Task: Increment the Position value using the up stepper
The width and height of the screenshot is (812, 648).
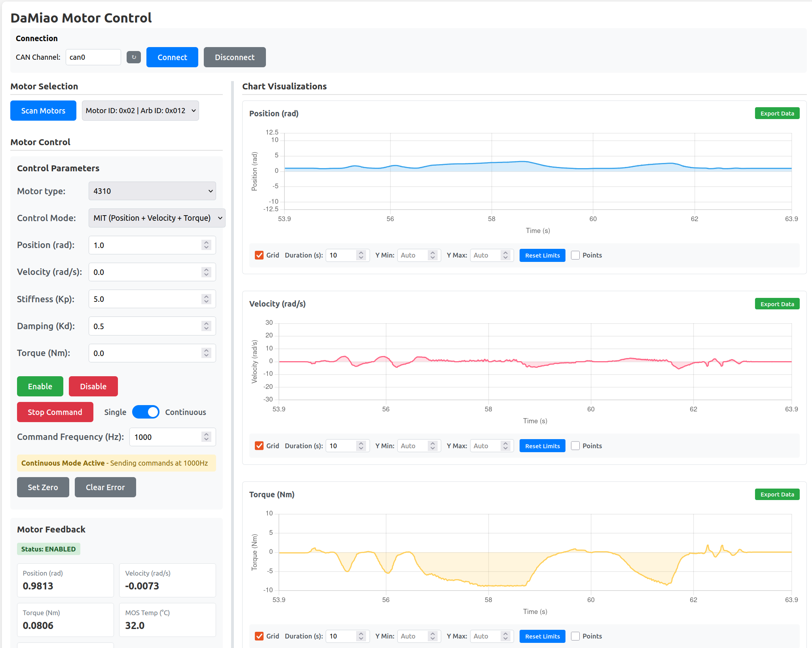Action: 206,243
